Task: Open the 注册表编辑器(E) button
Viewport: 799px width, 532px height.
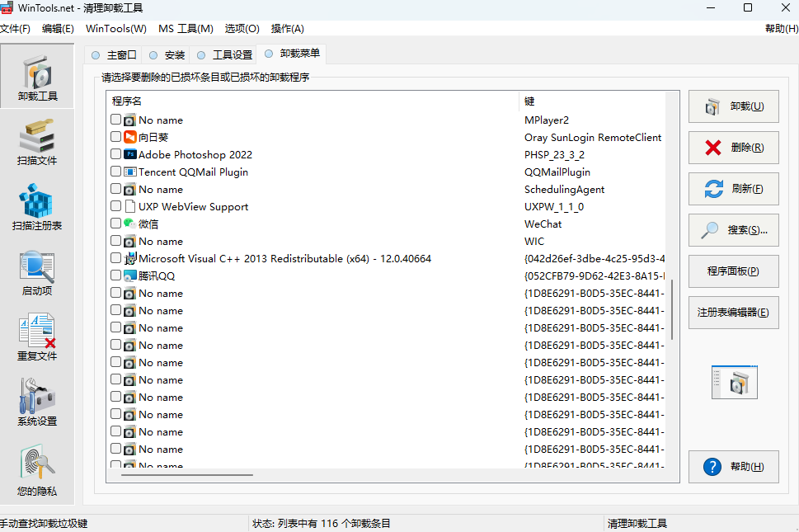Action: 734,313
